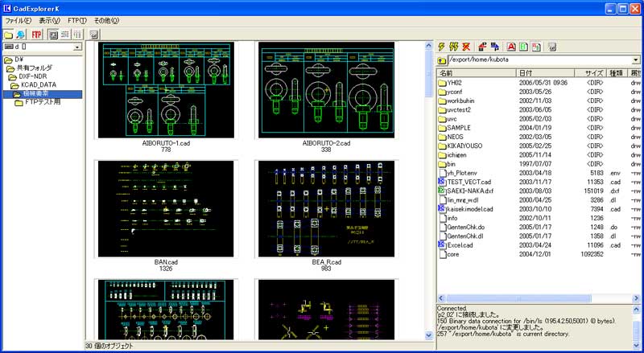Open the その他(O) menu

click(x=106, y=21)
